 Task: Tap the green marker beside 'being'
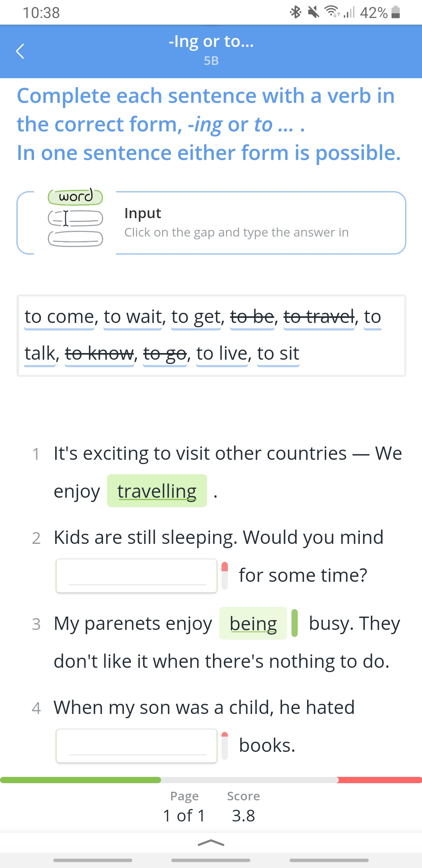(295, 623)
